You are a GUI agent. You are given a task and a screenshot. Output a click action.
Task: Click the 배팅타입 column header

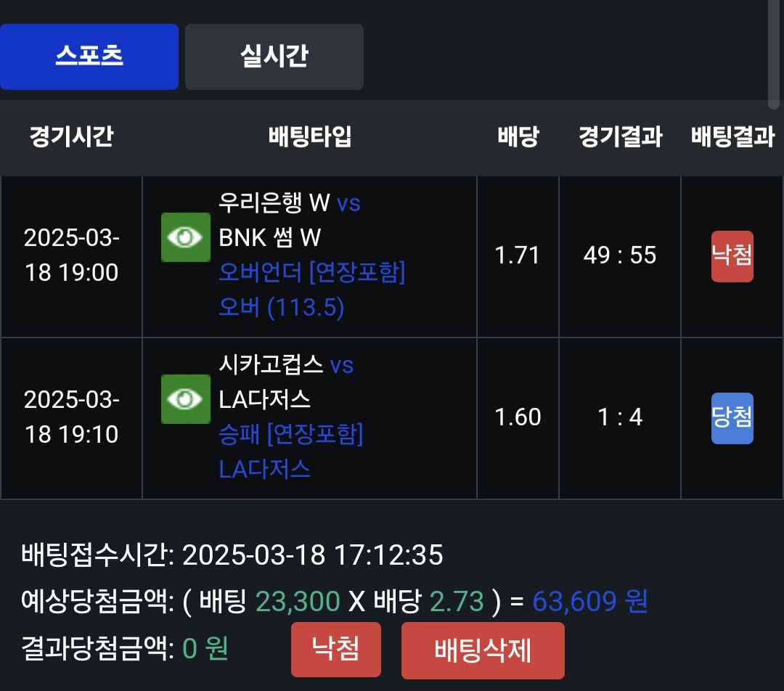tap(310, 137)
